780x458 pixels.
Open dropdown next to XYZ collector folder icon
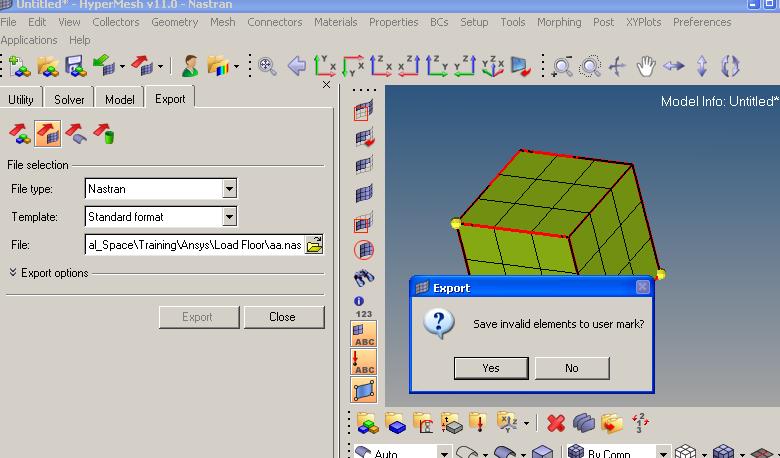point(527,424)
